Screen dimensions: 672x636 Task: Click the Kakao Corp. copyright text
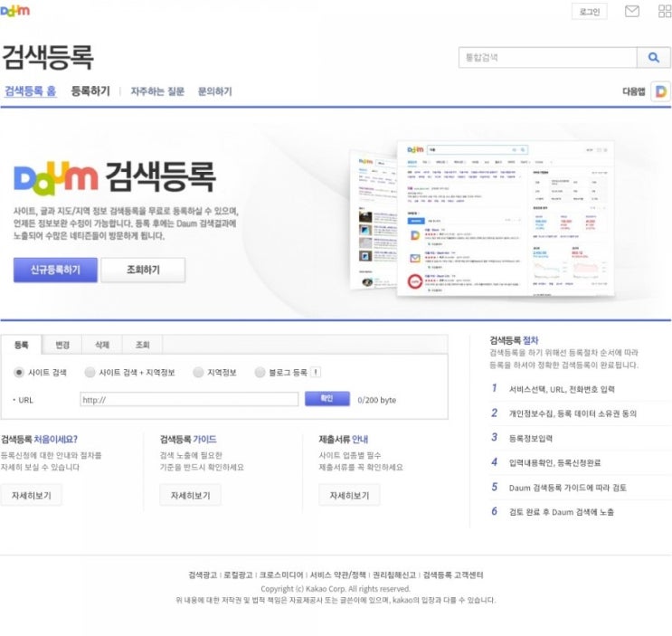tap(336, 589)
